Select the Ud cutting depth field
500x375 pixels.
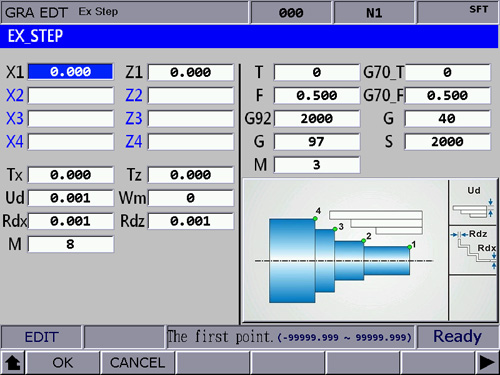point(71,198)
